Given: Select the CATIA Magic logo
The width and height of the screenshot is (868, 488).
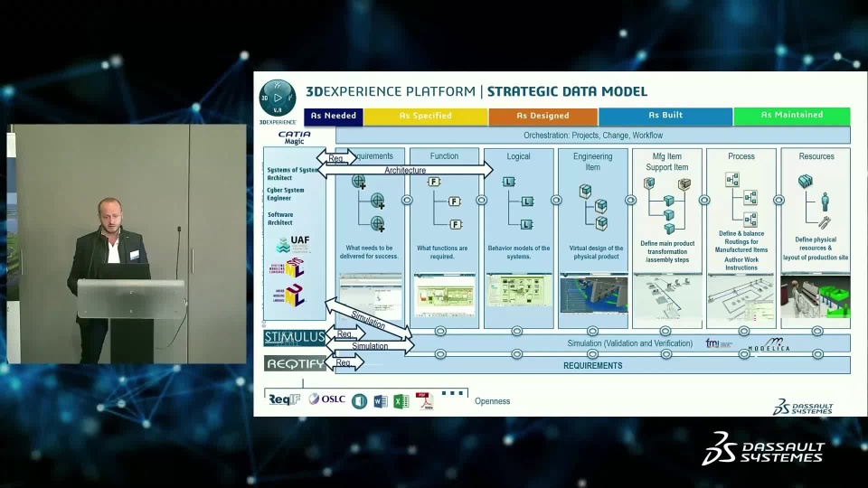Looking at the screenshot, I should [295, 137].
